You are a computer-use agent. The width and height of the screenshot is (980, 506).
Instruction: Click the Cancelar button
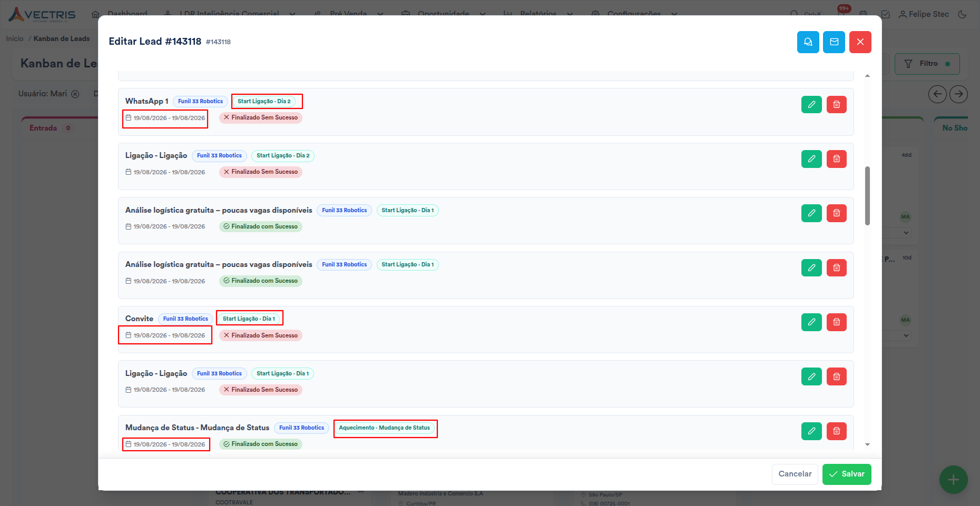(x=795, y=474)
